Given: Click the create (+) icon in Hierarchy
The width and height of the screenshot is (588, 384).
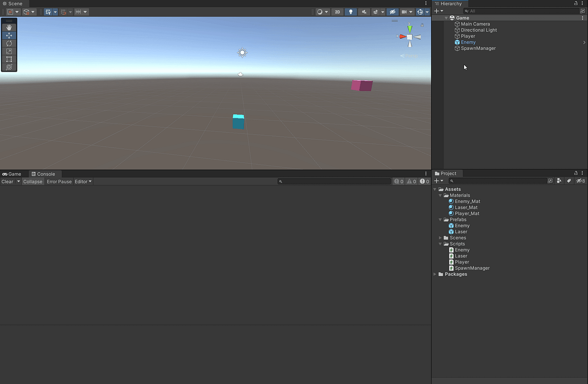Looking at the screenshot, I should (x=436, y=10).
